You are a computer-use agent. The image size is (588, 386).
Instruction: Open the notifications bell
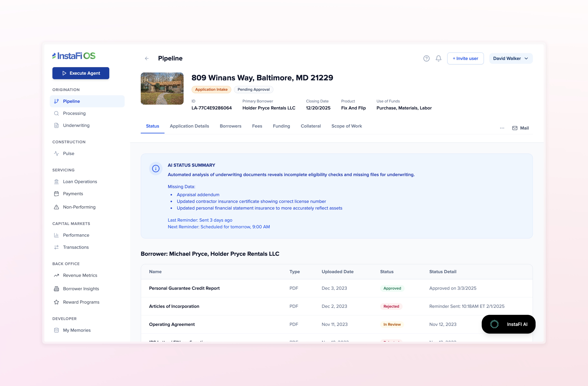click(439, 58)
